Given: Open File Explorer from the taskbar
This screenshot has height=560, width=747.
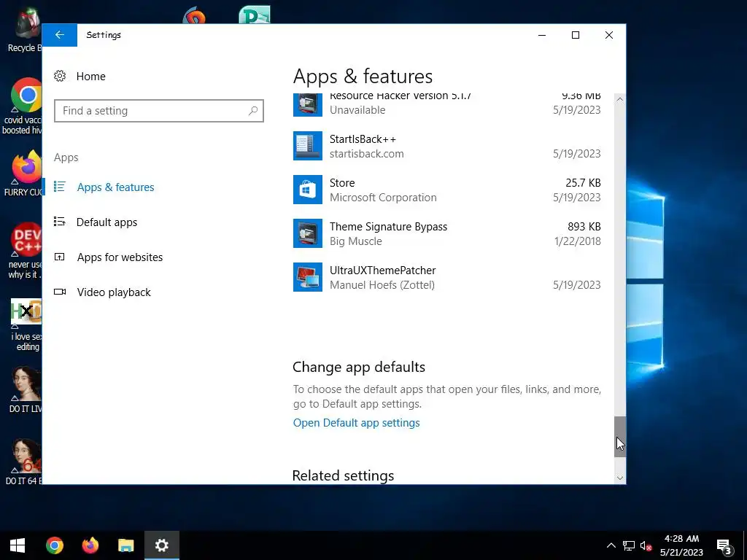Looking at the screenshot, I should [125, 545].
